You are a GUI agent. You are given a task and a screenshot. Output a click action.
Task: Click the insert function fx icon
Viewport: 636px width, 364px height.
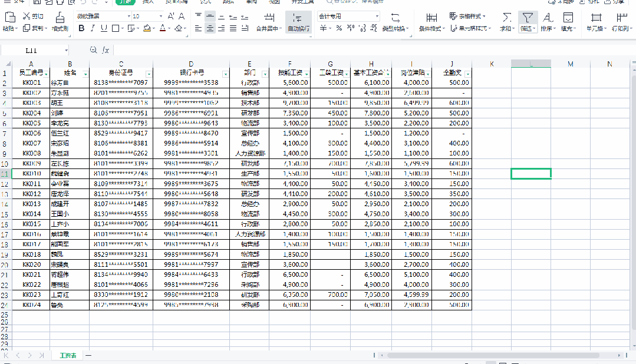coord(106,50)
